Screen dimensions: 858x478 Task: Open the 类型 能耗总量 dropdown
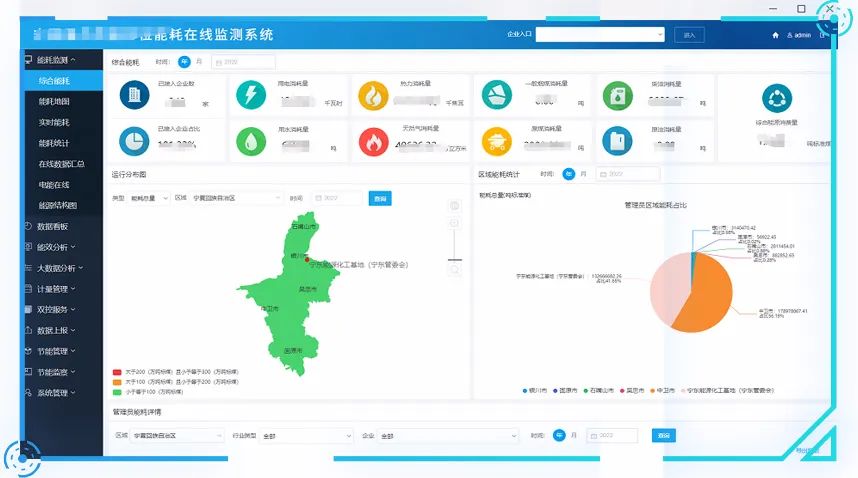tap(149, 199)
